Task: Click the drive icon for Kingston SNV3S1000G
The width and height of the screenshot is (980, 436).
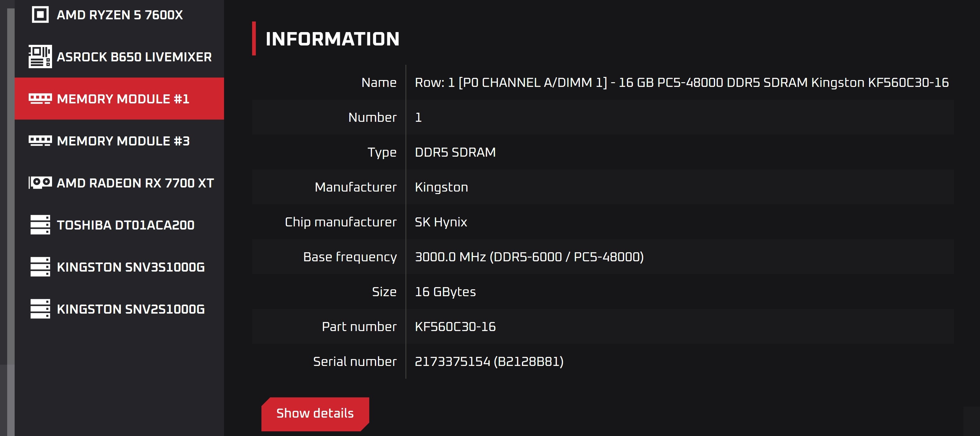Action: pos(40,267)
